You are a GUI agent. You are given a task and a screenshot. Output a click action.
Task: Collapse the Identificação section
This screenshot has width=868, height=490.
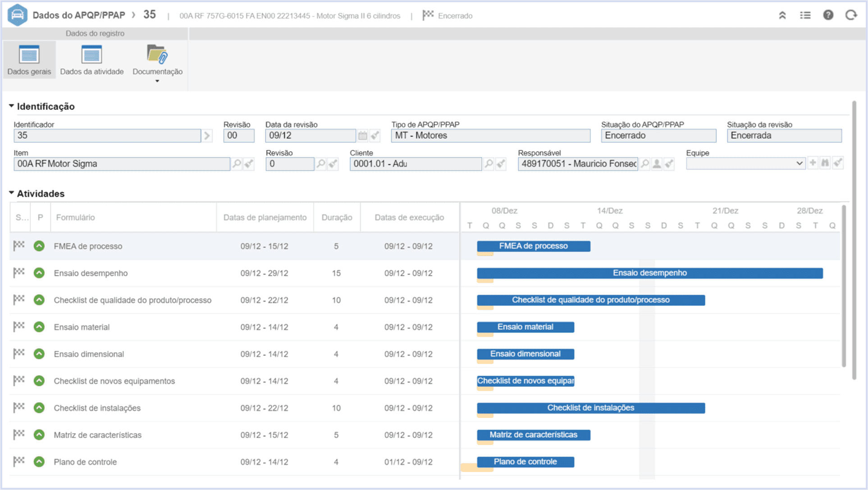[12, 106]
